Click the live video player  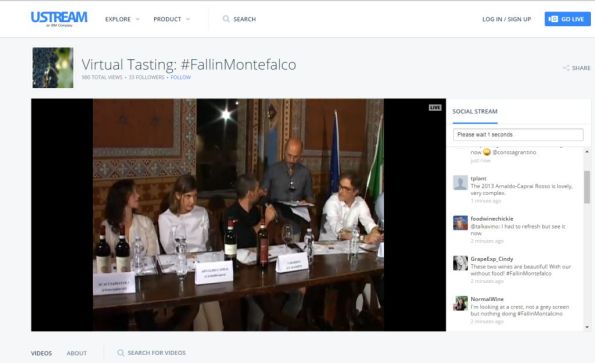[x=238, y=215]
